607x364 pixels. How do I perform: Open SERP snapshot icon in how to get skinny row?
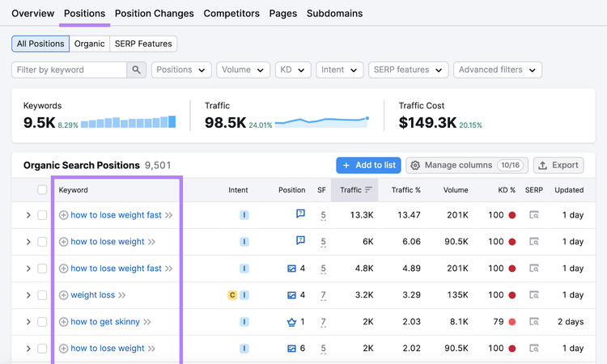pyautogui.click(x=534, y=321)
